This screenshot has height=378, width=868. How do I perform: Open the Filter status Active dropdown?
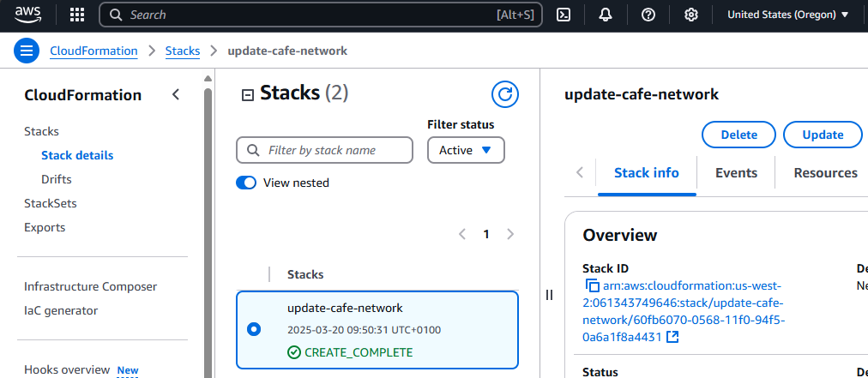466,150
